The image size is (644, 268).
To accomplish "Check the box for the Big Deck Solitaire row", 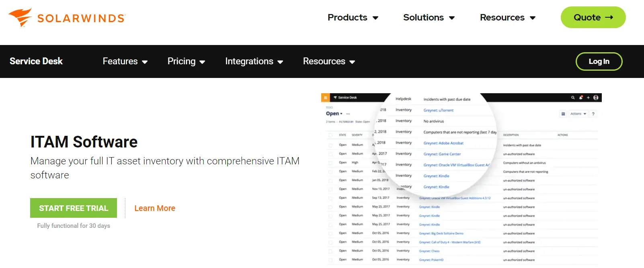I will pyautogui.click(x=330, y=233).
